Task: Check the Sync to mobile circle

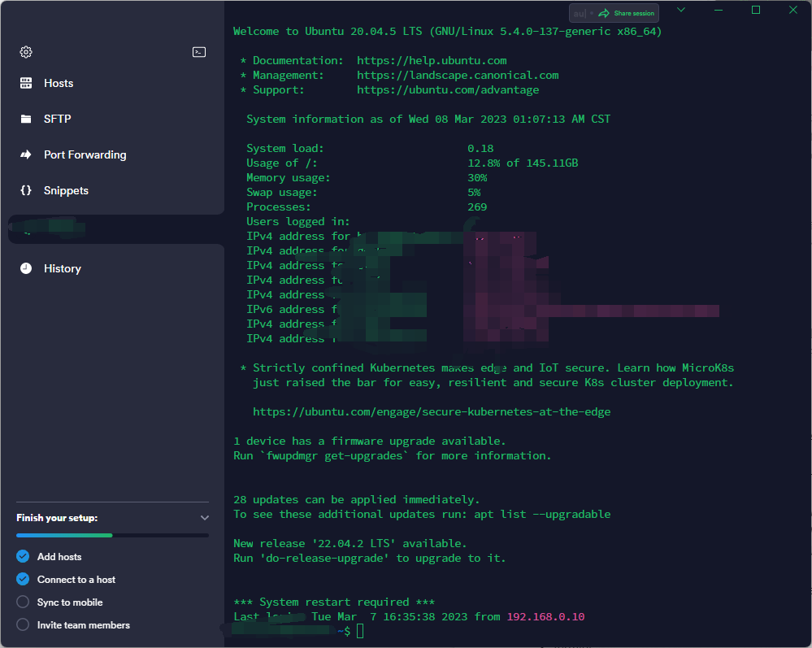Action: point(23,602)
